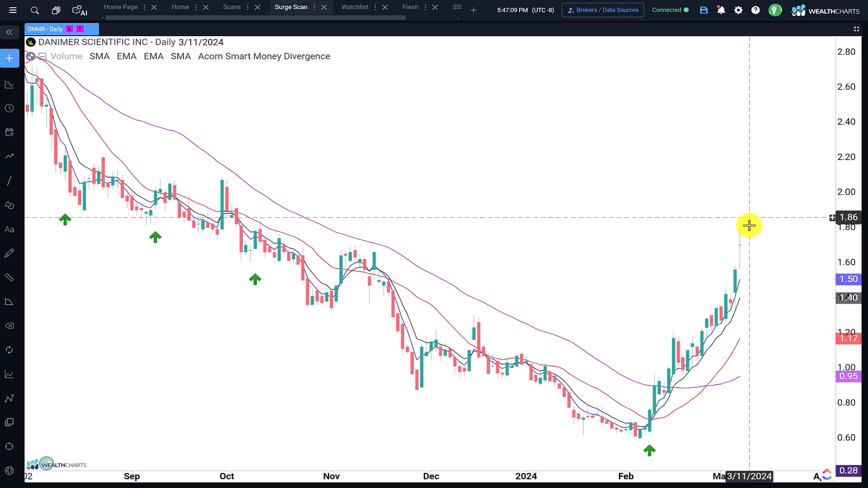Viewport: 868px width, 488px height.
Task: Save the workspace with the floppy disk icon
Action: pos(704,10)
